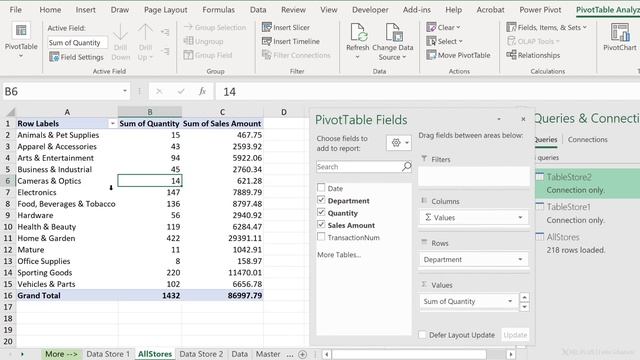Click Move PivotTable

click(458, 55)
